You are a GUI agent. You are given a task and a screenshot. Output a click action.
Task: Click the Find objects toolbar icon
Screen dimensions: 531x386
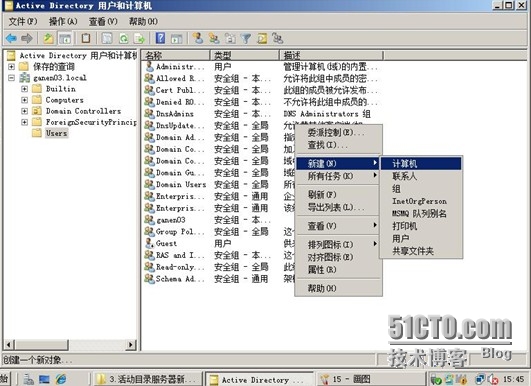click(x=262, y=39)
